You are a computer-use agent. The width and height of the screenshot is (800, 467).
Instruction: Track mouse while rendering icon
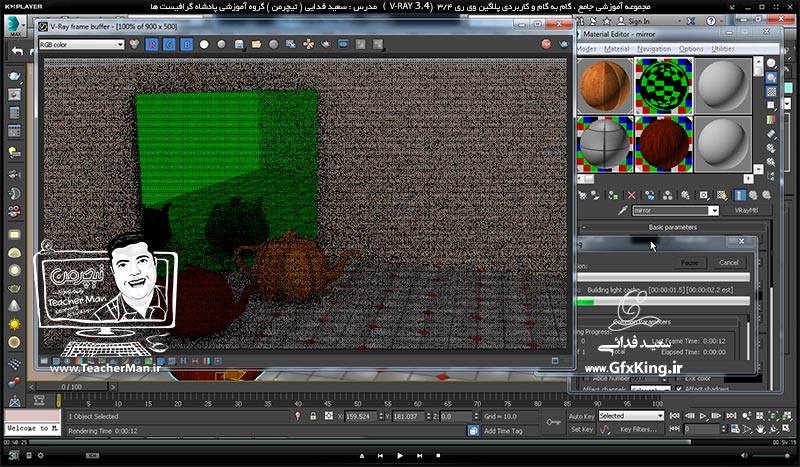point(309,44)
